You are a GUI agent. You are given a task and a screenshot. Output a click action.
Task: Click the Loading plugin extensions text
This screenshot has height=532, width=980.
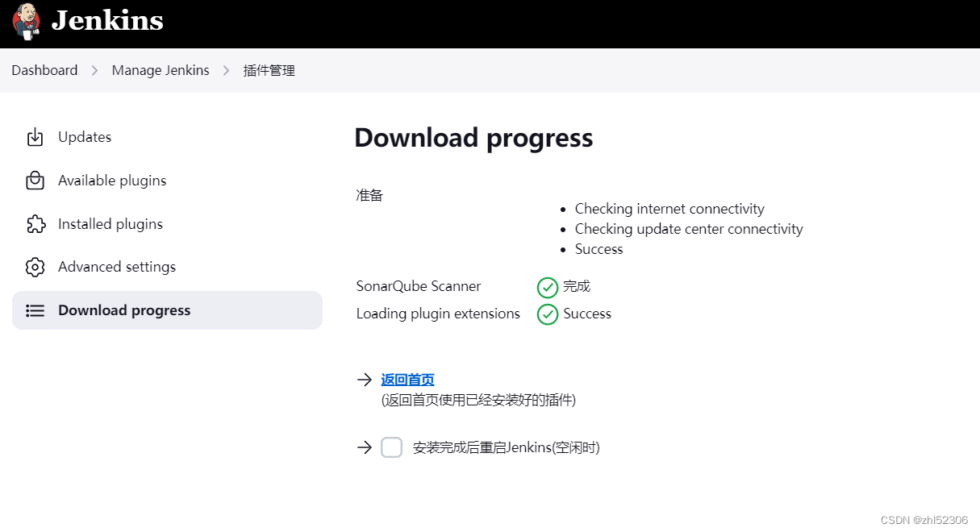(x=438, y=314)
